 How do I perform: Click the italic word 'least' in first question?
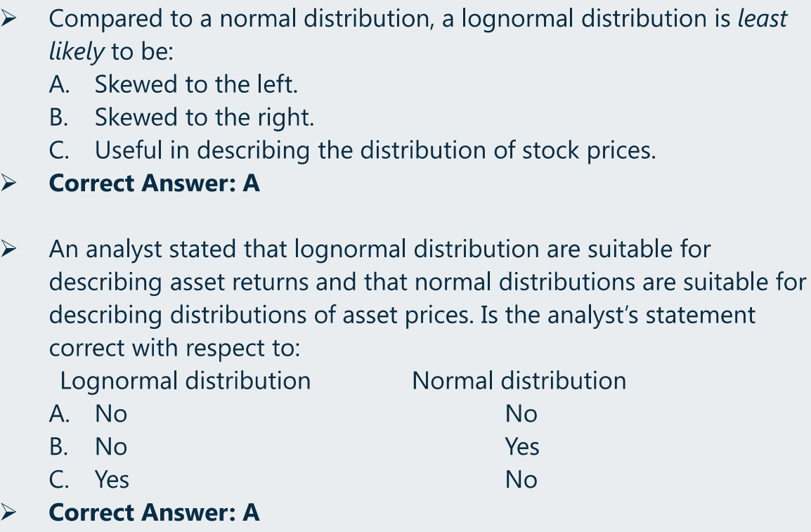(762, 19)
